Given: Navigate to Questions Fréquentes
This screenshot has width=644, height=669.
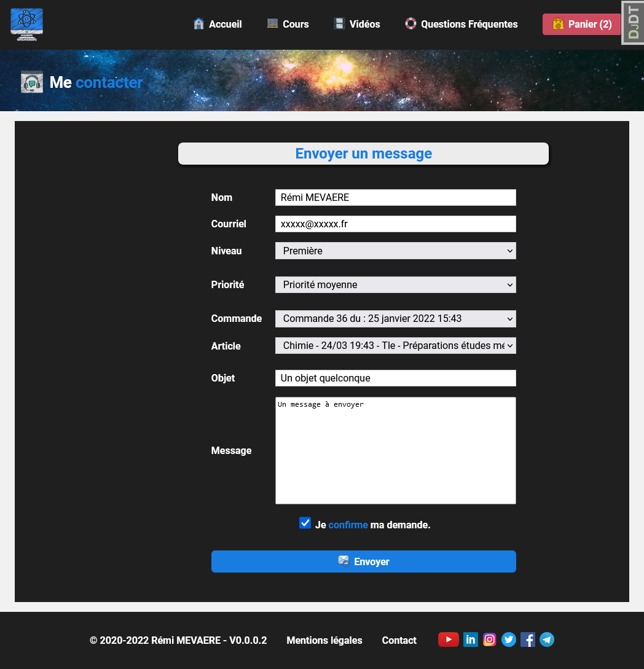Looking at the screenshot, I should pyautogui.click(x=461, y=25).
